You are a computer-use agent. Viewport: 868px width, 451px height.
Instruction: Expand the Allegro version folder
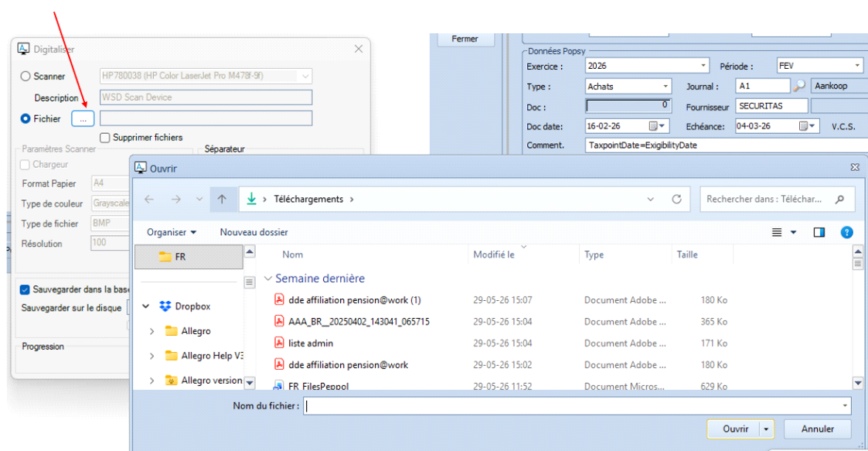pos(151,381)
